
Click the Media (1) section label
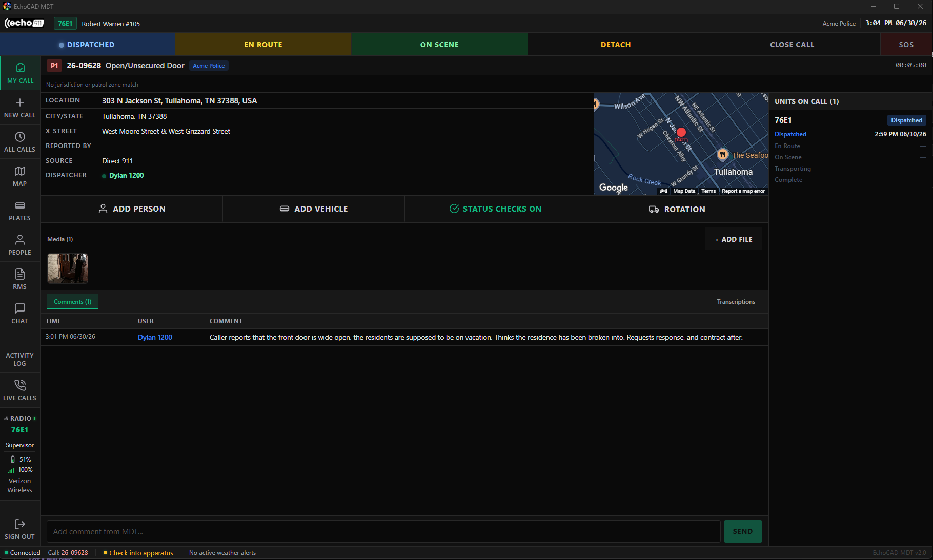pos(60,239)
